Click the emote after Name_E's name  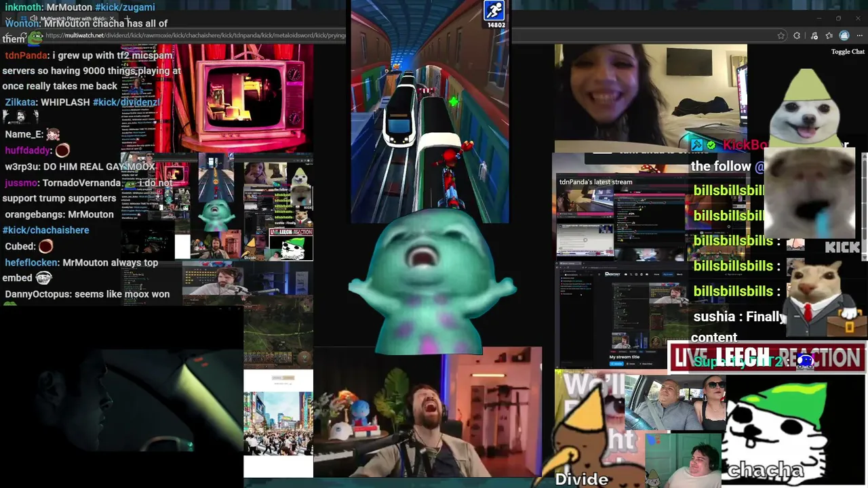(x=53, y=134)
